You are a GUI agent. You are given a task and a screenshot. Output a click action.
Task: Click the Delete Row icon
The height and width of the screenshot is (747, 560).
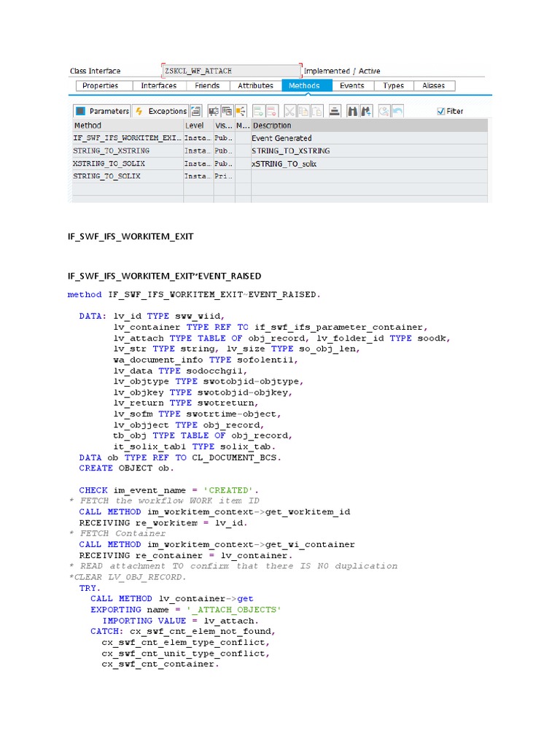pyautogui.click(x=271, y=111)
